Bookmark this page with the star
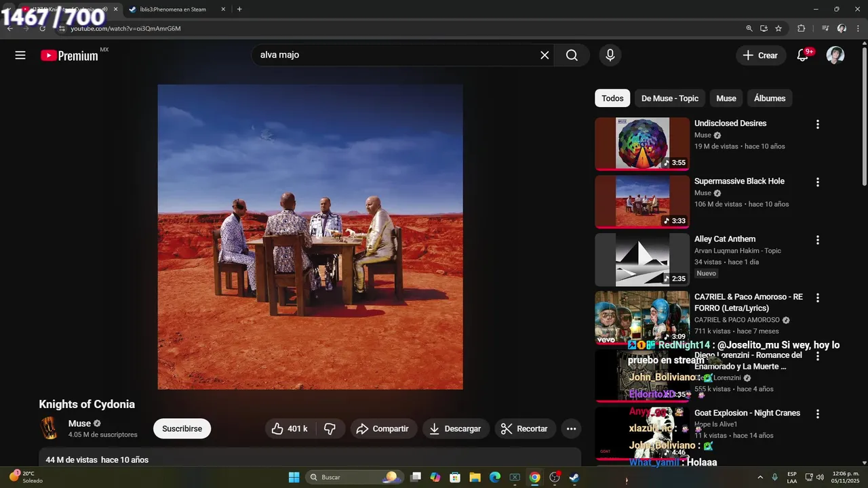 tap(778, 28)
